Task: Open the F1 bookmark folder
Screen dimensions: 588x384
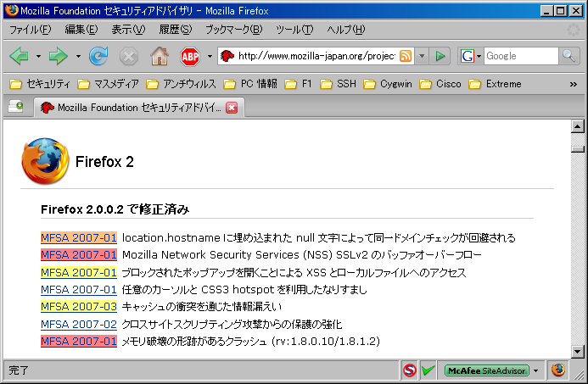Action: click(x=298, y=84)
